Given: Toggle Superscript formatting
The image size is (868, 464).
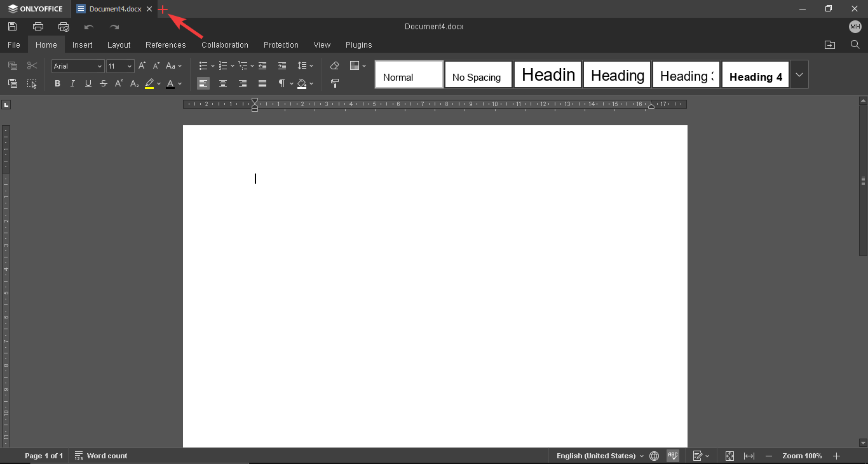Looking at the screenshot, I should (x=119, y=83).
